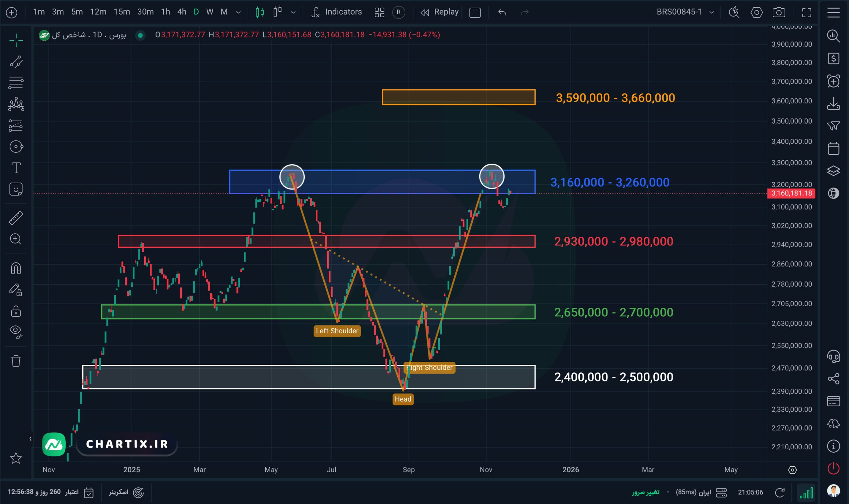Open the emoji stickers tool
Image resolution: width=849 pixels, height=504 pixels.
[x=16, y=189]
